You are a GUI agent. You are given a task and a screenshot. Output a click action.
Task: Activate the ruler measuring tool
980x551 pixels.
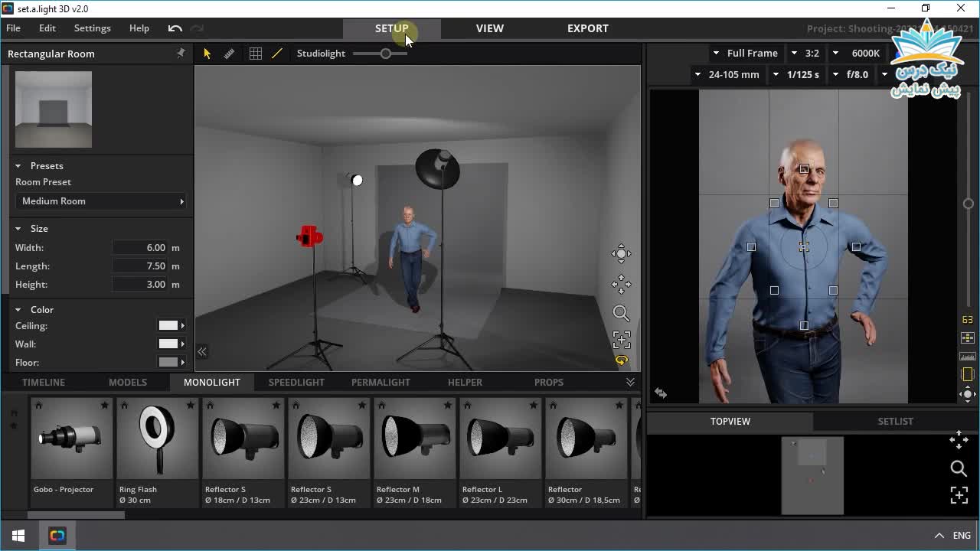pyautogui.click(x=229, y=54)
